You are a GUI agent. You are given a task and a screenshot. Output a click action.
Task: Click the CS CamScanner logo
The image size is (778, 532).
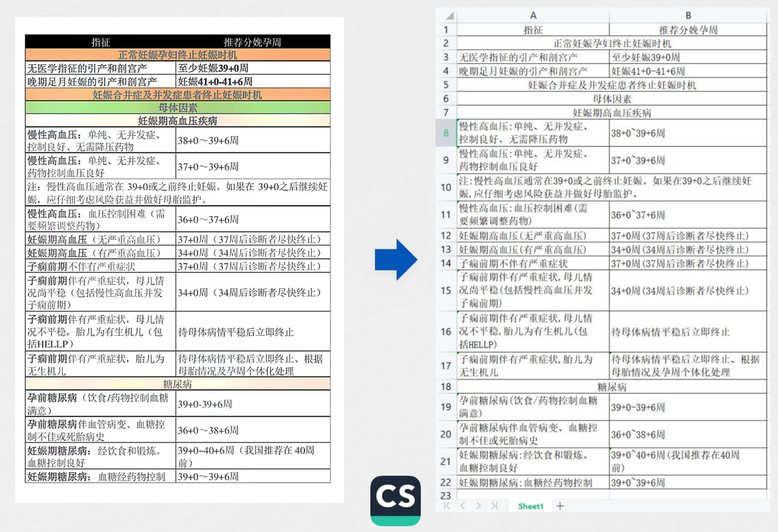[395, 500]
